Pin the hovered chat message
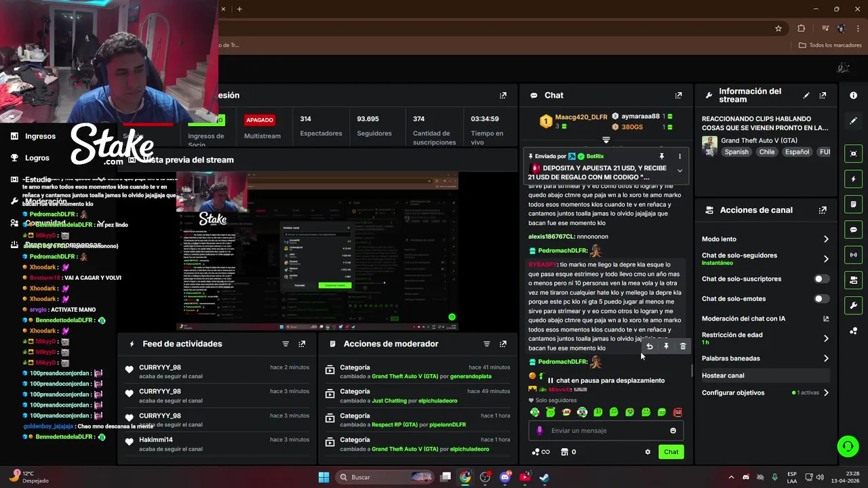 pos(666,346)
